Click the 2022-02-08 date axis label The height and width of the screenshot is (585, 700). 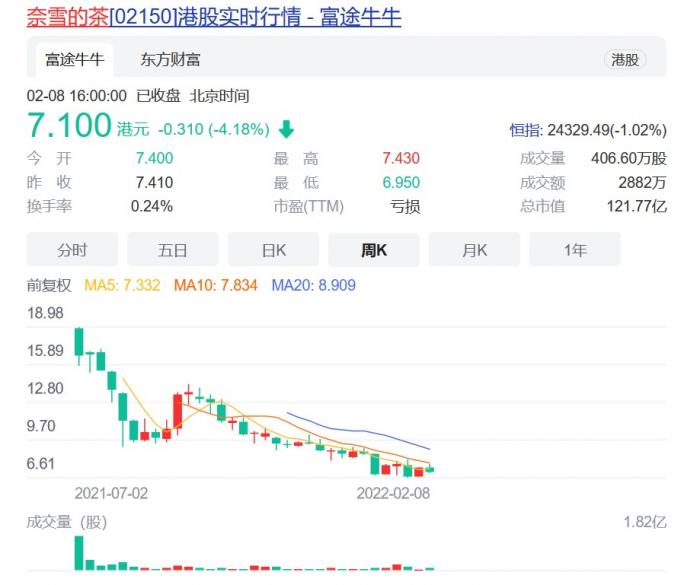[393, 493]
